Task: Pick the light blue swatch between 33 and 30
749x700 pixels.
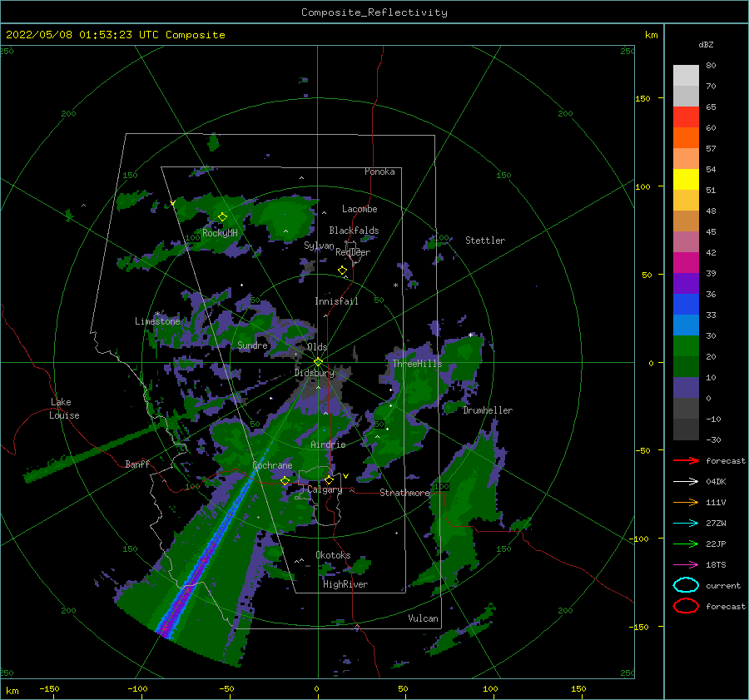Action: [686, 325]
